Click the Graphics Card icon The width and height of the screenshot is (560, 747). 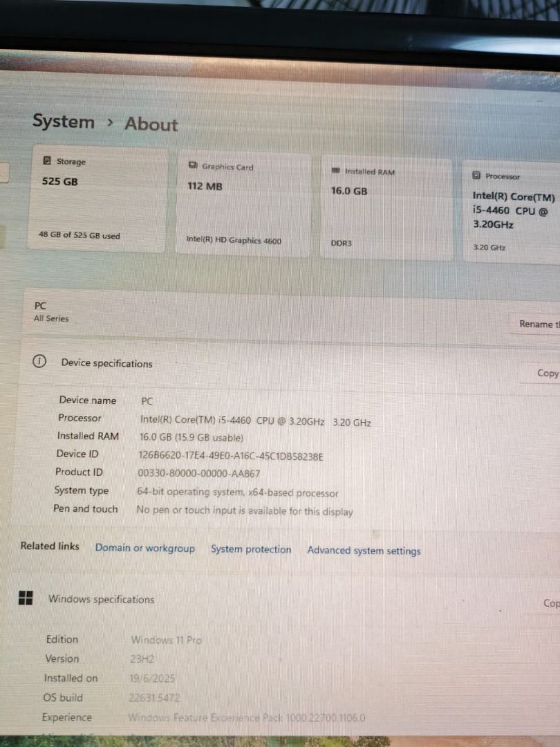tap(193, 165)
